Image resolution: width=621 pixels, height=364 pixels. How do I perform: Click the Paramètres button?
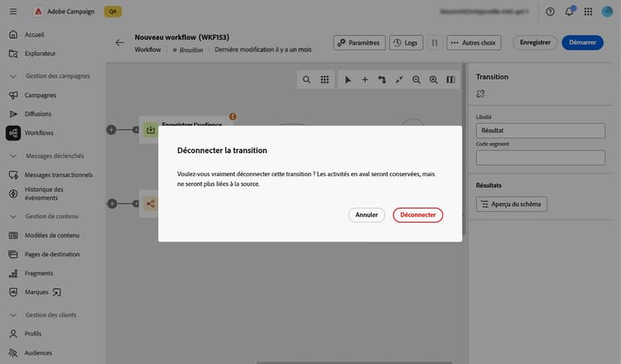click(x=359, y=43)
